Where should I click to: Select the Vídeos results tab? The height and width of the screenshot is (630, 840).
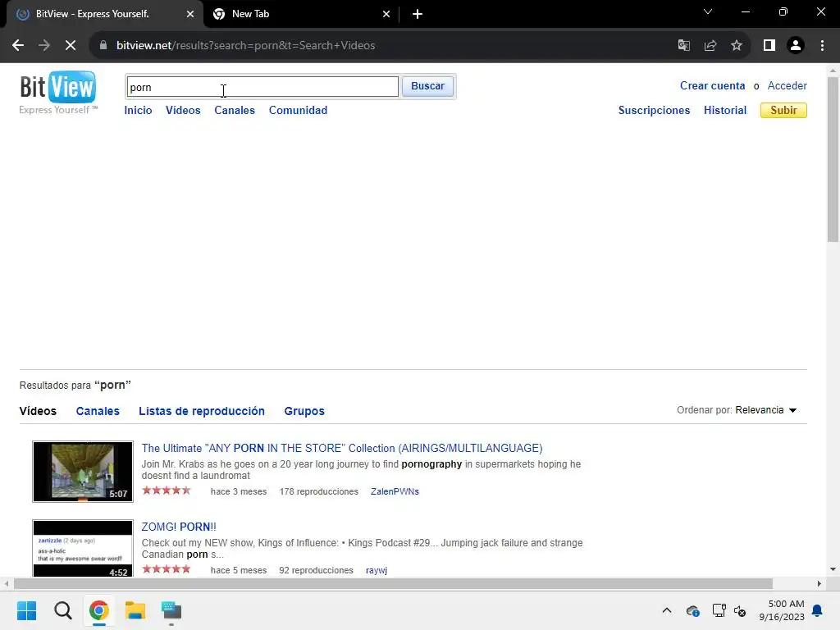coord(38,411)
